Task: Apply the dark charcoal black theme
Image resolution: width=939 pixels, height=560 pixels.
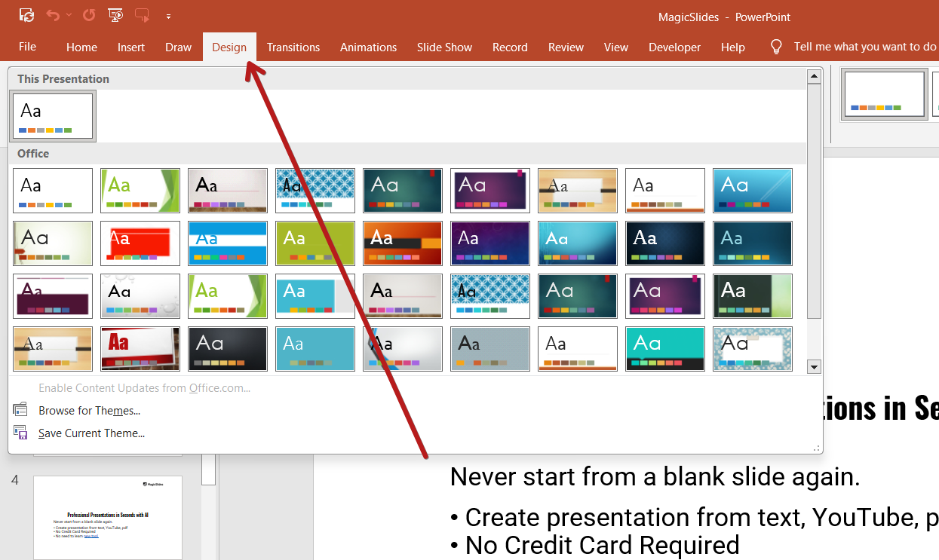Action: click(x=228, y=349)
